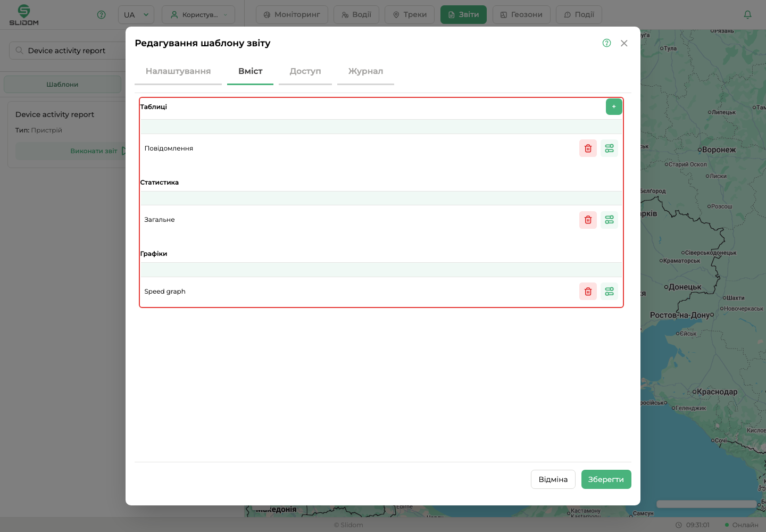Viewport: 766px width, 532px height.
Task: Open help icon in dialog header
Action: pyautogui.click(x=606, y=43)
